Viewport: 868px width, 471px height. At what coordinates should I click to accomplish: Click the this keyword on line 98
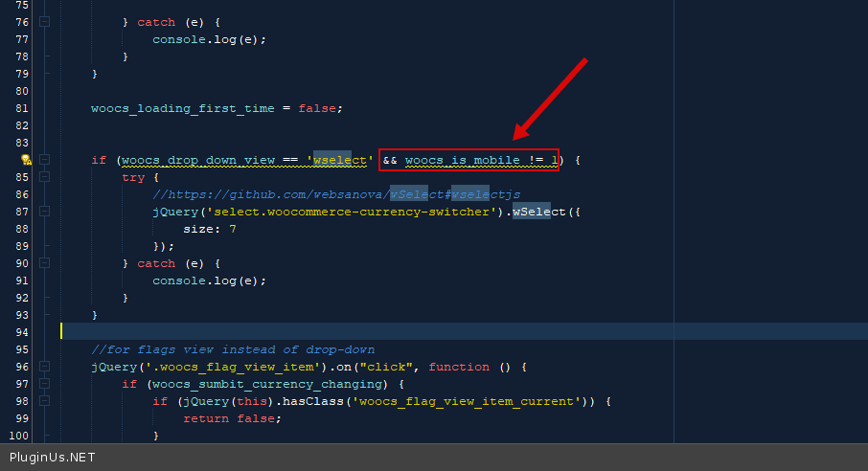(x=252, y=401)
